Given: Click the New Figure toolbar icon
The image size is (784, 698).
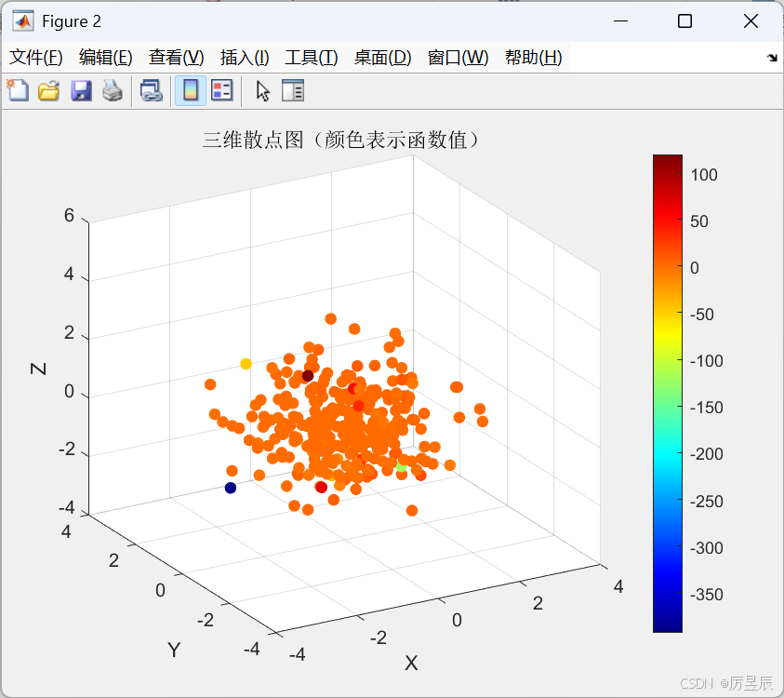Looking at the screenshot, I should tap(18, 90).
